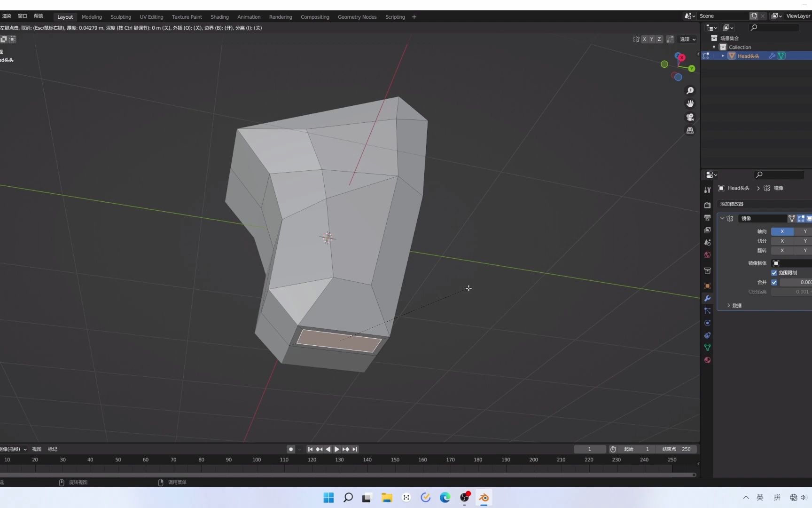
Task: Open the 选项 dropdown in viewport header
Action: [687, 40]
